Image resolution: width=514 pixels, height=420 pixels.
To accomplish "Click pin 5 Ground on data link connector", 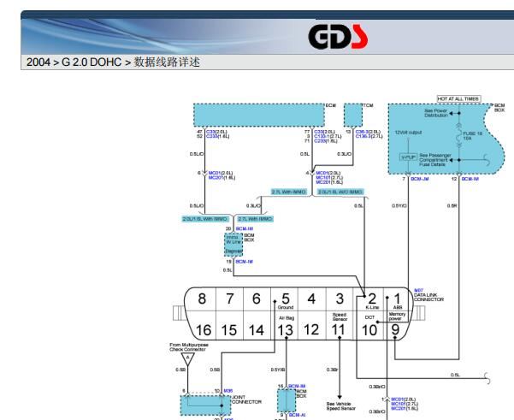I will click(286, 300).
